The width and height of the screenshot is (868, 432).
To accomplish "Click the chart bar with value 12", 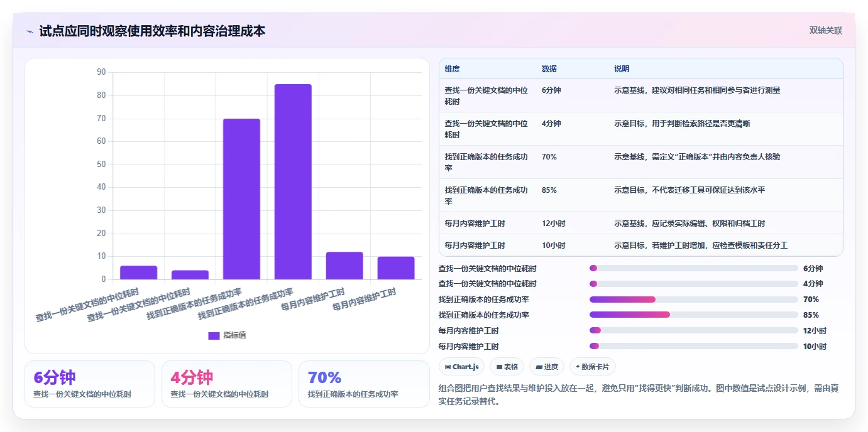I will 344,266.
